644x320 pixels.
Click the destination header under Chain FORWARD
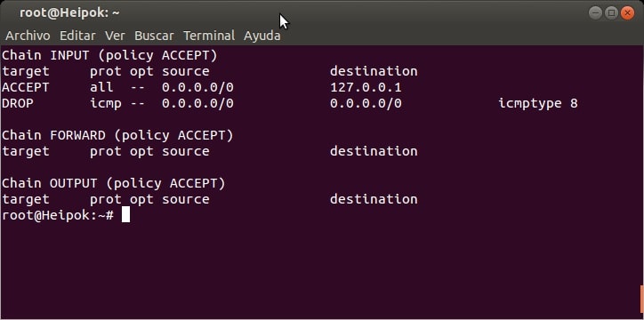374,151
